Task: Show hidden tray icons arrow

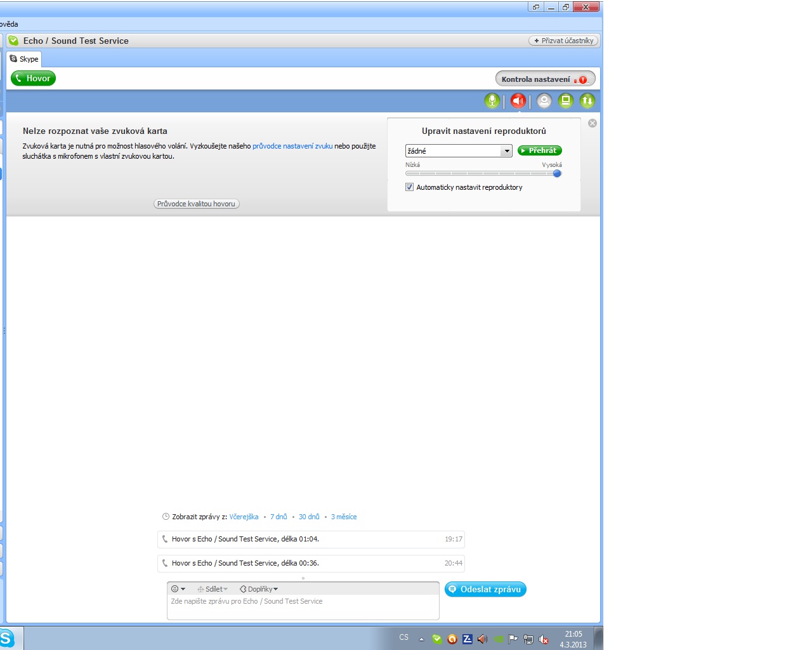Action: point(421,639)
